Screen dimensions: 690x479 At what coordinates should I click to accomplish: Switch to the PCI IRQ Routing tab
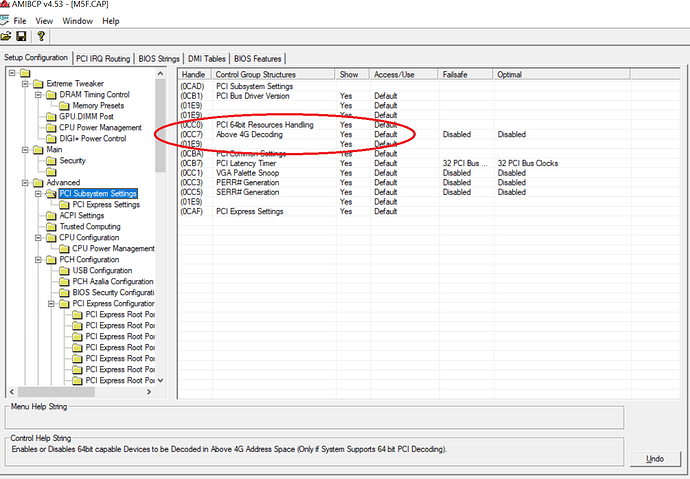[x=103, y=59]
